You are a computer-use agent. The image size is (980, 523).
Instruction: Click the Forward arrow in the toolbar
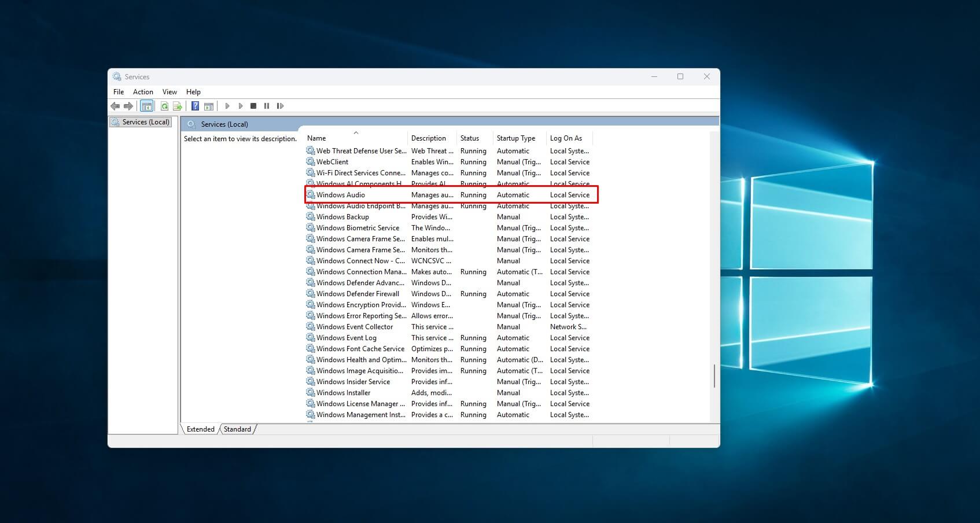pyautogui.click(x=128, y=106)
